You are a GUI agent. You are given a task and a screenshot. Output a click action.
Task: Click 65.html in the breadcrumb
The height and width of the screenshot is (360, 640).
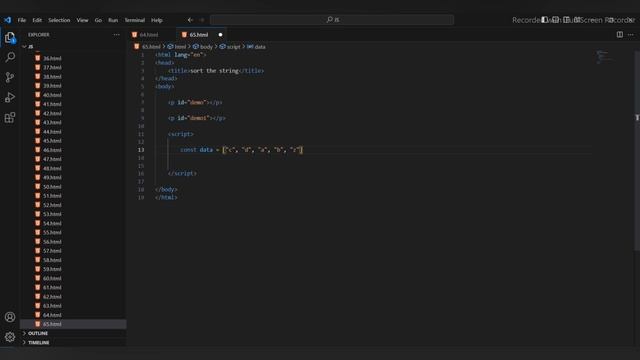click(151, 47)
